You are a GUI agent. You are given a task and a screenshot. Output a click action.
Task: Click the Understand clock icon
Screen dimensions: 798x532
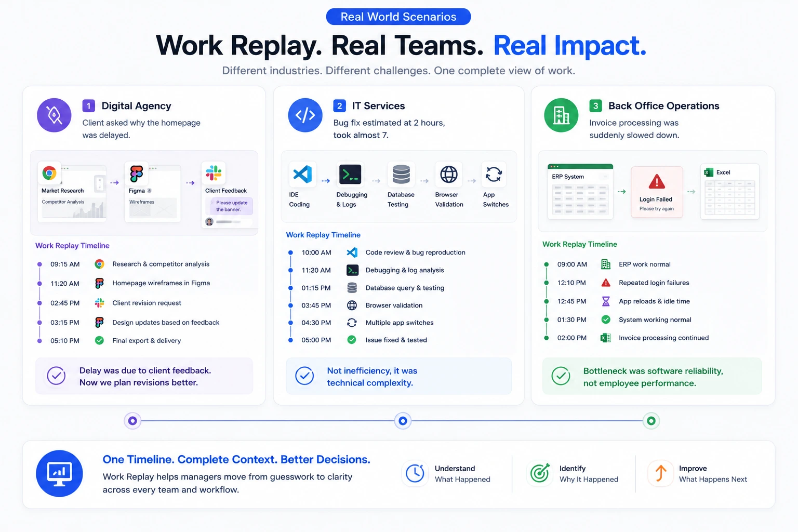415,473
